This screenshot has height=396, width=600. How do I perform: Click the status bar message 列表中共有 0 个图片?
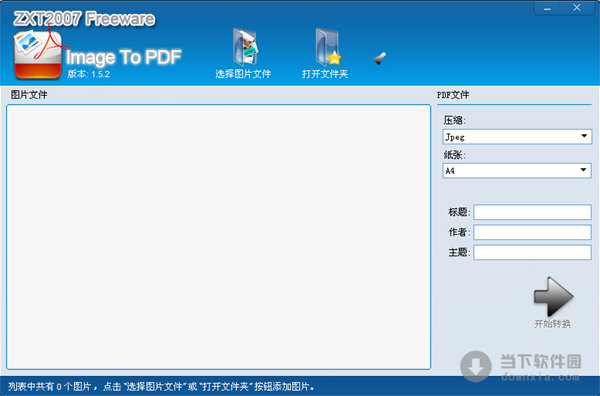(x=50, y=386)
